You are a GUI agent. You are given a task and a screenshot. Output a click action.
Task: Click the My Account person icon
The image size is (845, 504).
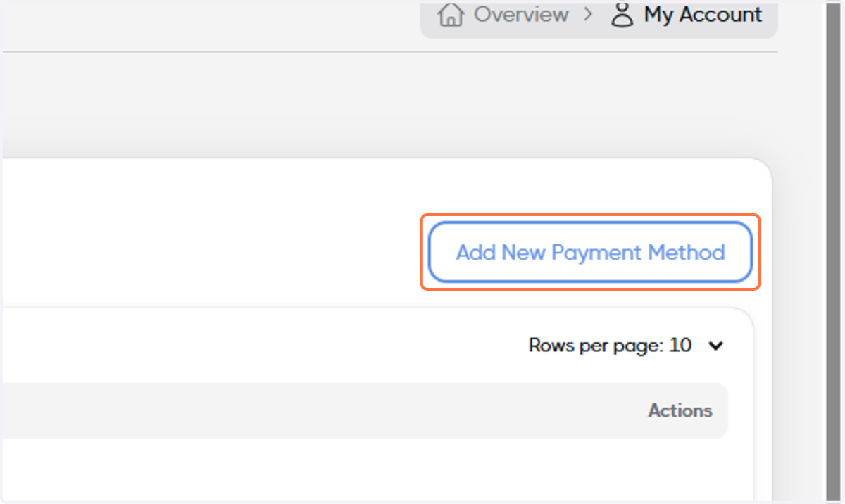622,15
